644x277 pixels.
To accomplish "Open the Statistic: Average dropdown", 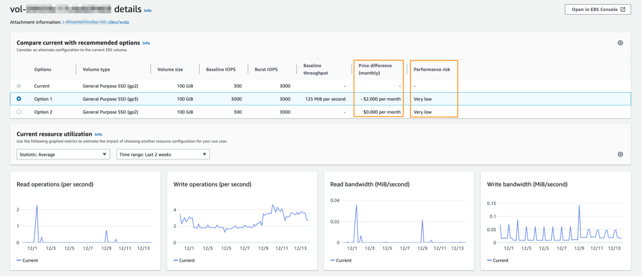I will [63, 155].
